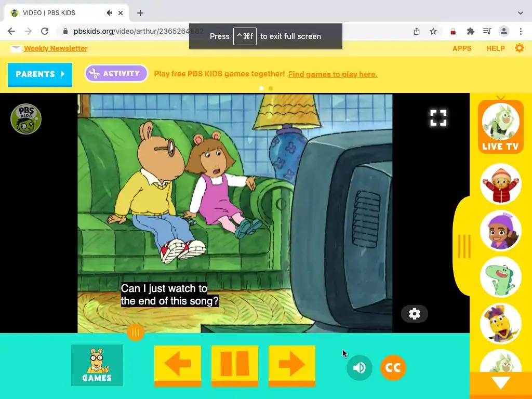
Task: Open Find games to play here link
Action: pos(332,74)
